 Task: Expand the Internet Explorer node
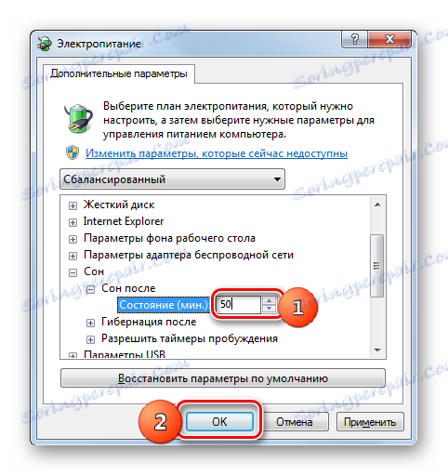pyautogui.click(x=72, y=222)
